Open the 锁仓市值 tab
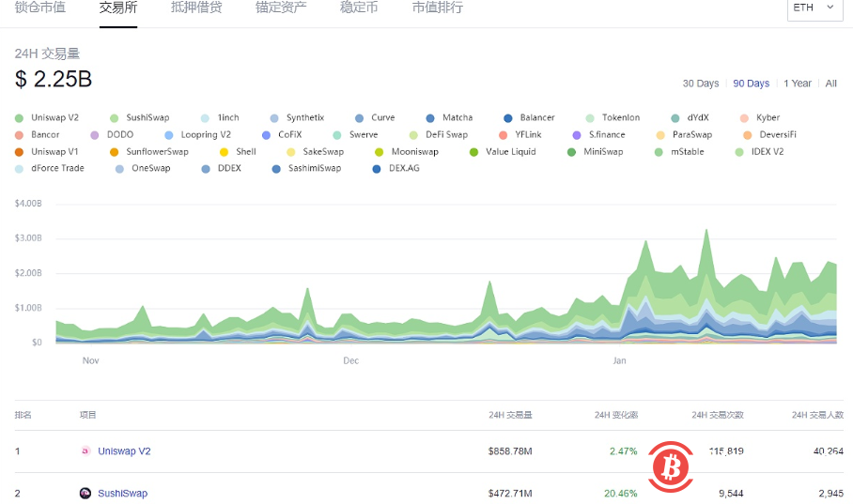 (x=40, y=8)
